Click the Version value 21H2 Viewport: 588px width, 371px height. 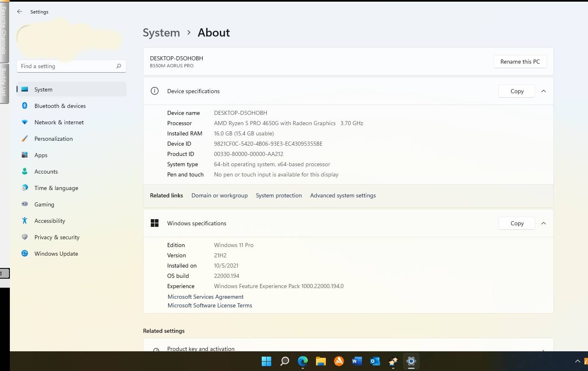pyautogui.click(x=220, y=255)
